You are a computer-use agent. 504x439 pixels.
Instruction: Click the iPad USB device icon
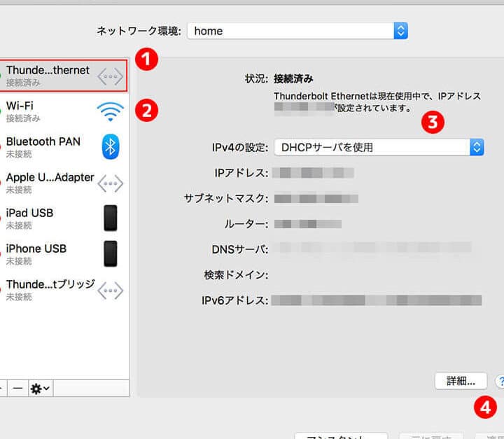[110, 218]
